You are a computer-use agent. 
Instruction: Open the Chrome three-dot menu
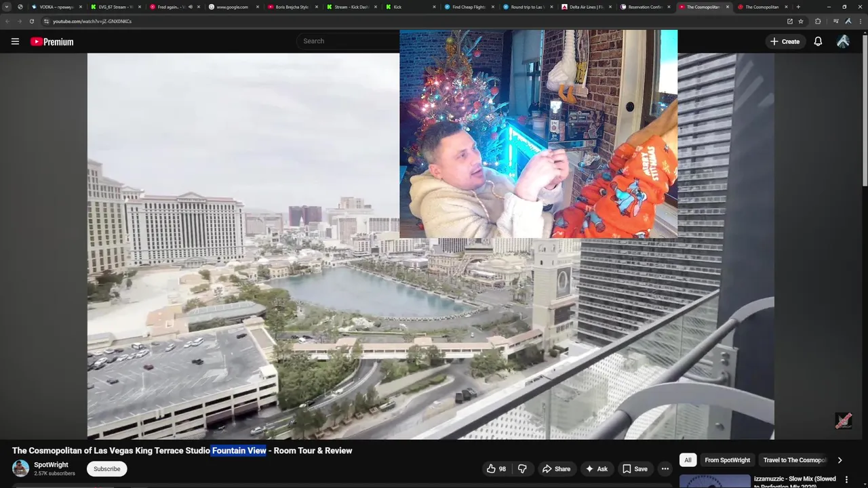860,21
